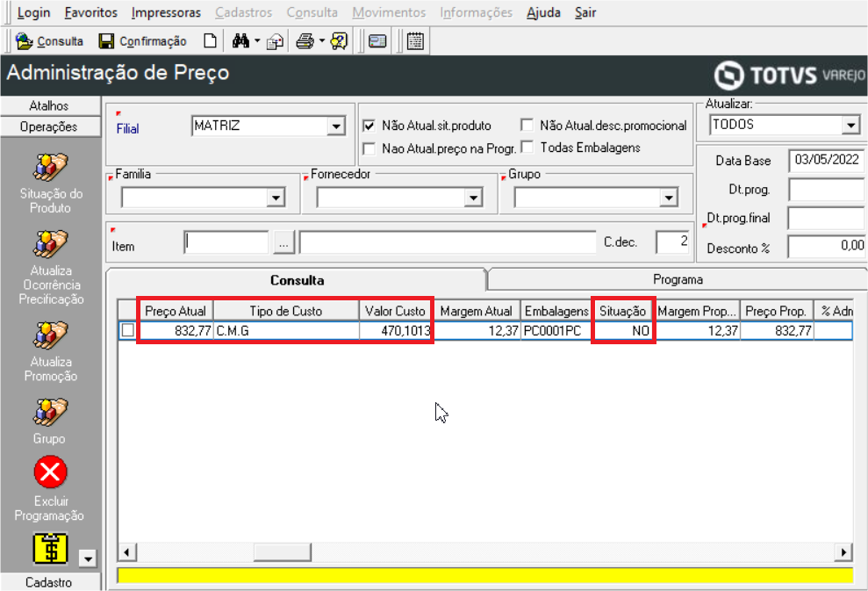Open the binoculars search dropdown arrow
This screenshot has width=868, height=591.
tap(257, 41)
